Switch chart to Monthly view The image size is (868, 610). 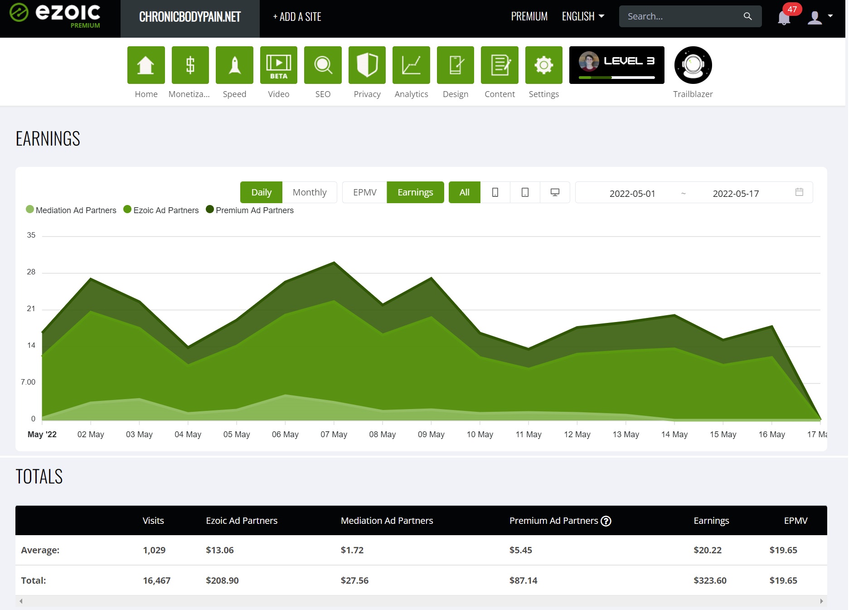click(x=310, y=192)
